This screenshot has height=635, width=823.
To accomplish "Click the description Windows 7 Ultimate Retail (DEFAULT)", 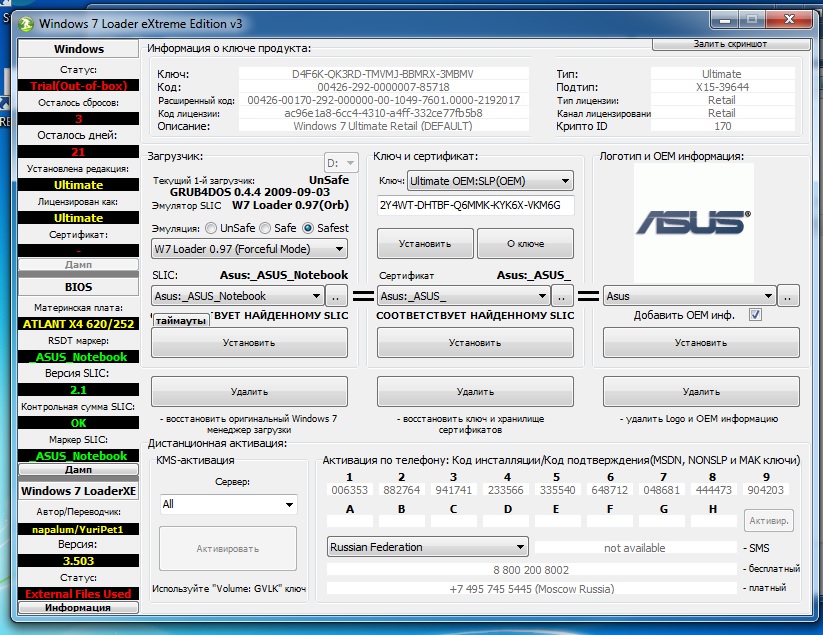I will point(383,126).
